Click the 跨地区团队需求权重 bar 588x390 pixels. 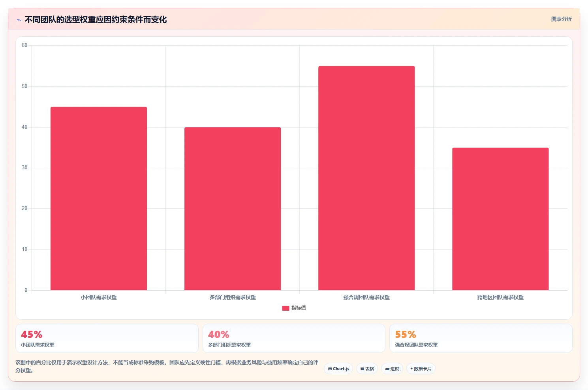[500, 219]
